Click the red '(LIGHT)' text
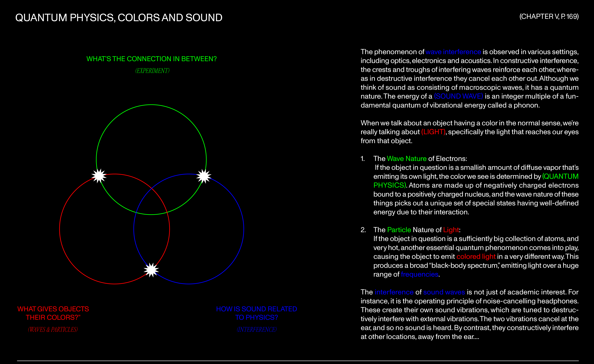This screenshot has height=364, width=594. pos(433,132)
